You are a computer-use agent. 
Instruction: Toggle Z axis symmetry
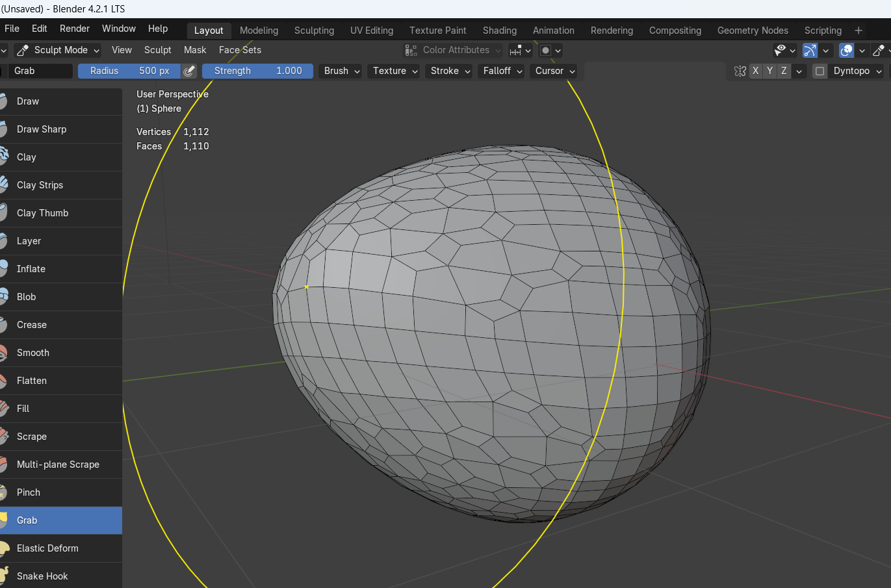pos(784,71)
